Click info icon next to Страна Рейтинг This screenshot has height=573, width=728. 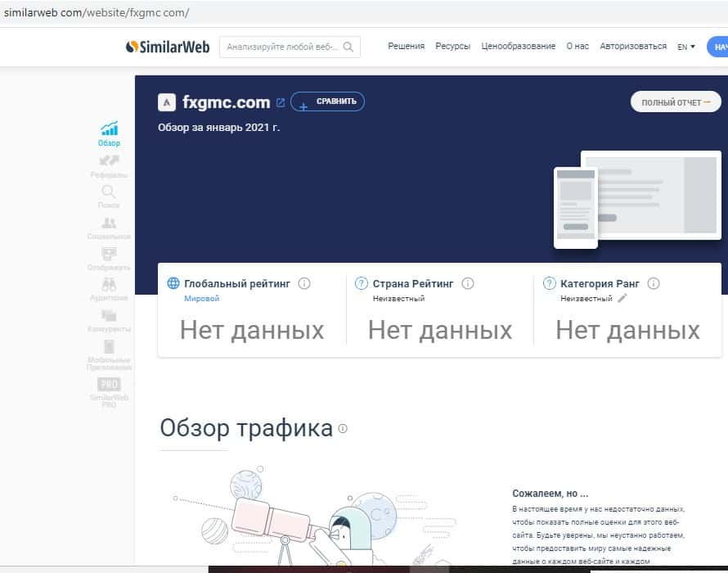(x=468, y=283)
